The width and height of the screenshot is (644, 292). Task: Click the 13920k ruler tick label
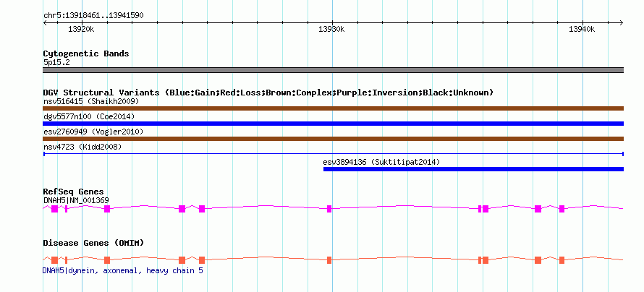pyautogui.click(x=82, y=29)
